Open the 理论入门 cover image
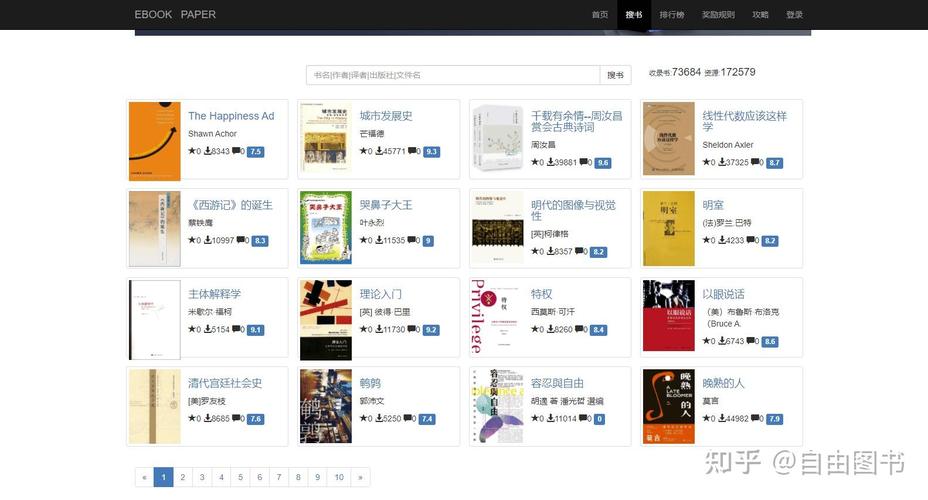 (x=326, y=320)
